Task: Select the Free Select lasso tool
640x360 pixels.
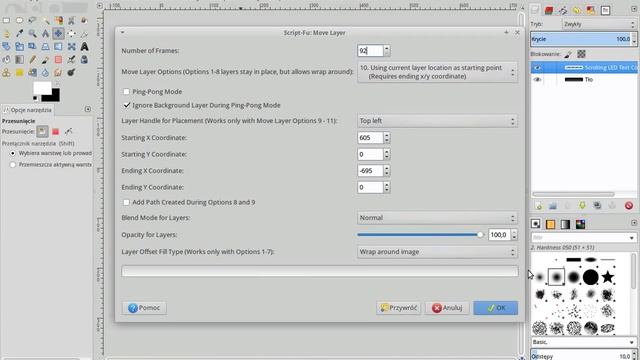Action: coord(32,20)
